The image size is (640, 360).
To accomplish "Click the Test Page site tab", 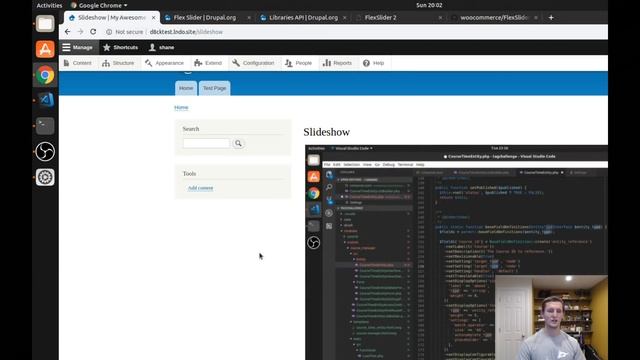I will pyautogui.click(x=215, y=88).
